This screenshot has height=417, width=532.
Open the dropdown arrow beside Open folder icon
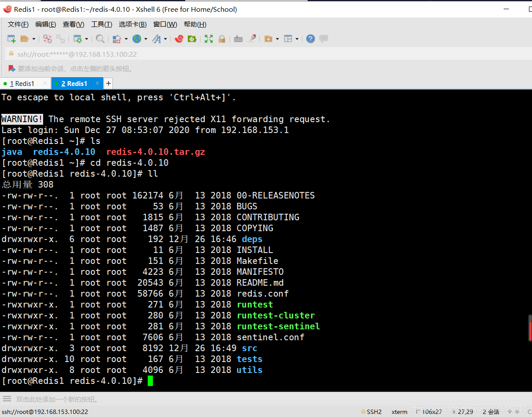[x=34, y=39]
